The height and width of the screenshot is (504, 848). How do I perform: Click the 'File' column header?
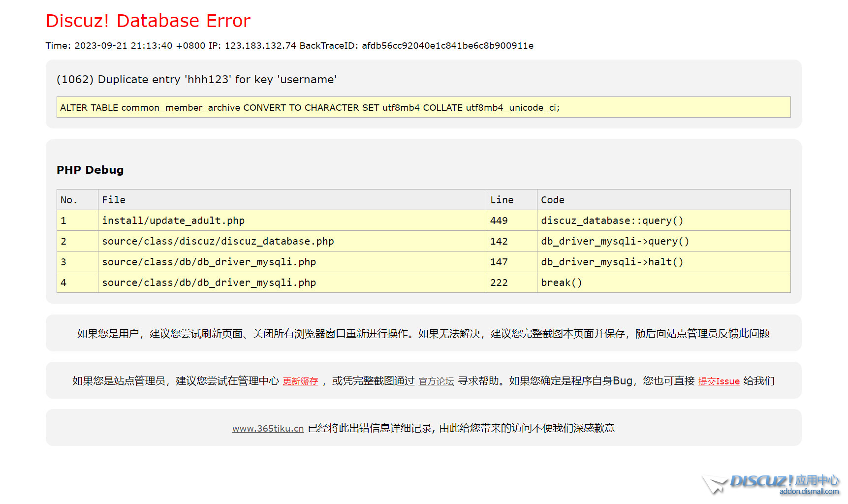292,200
